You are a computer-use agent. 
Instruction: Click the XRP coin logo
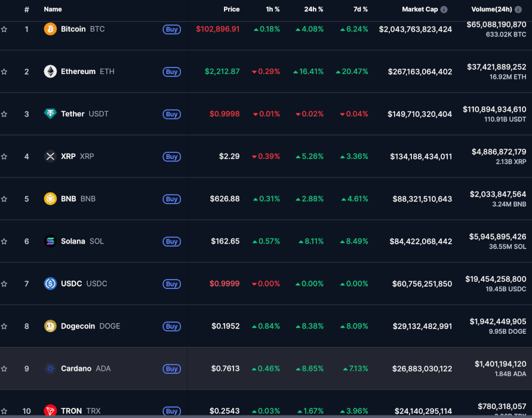(x=50, y=156)
